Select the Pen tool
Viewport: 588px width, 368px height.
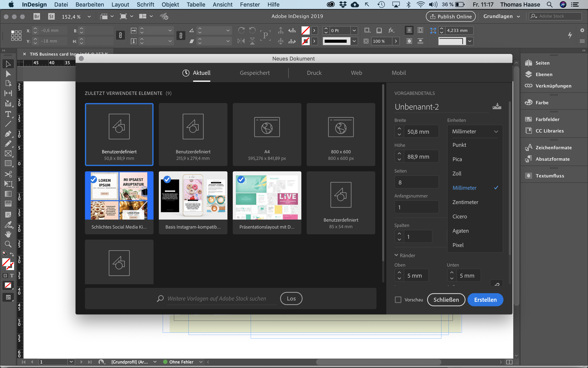coord(8,134)
